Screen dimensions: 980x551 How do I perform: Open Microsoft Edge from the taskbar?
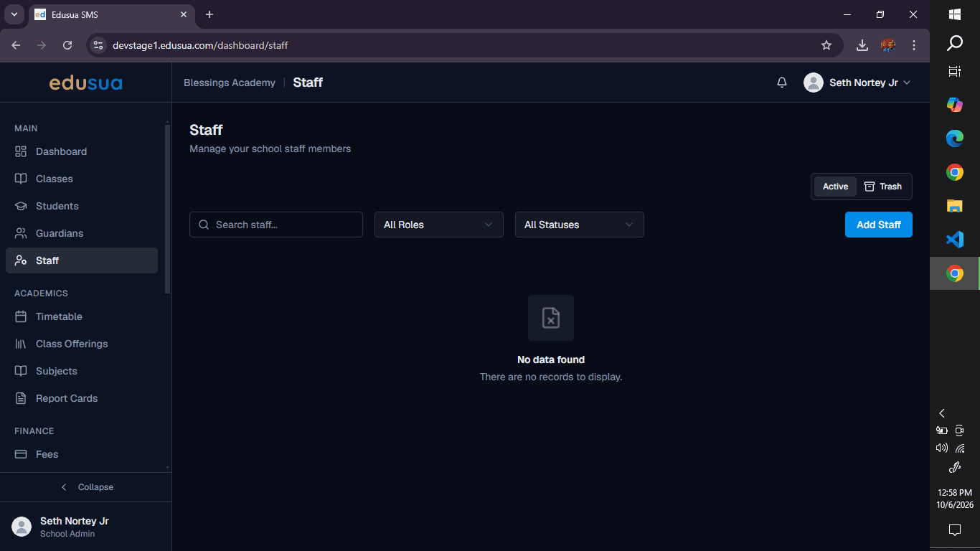tap(955, 138)
